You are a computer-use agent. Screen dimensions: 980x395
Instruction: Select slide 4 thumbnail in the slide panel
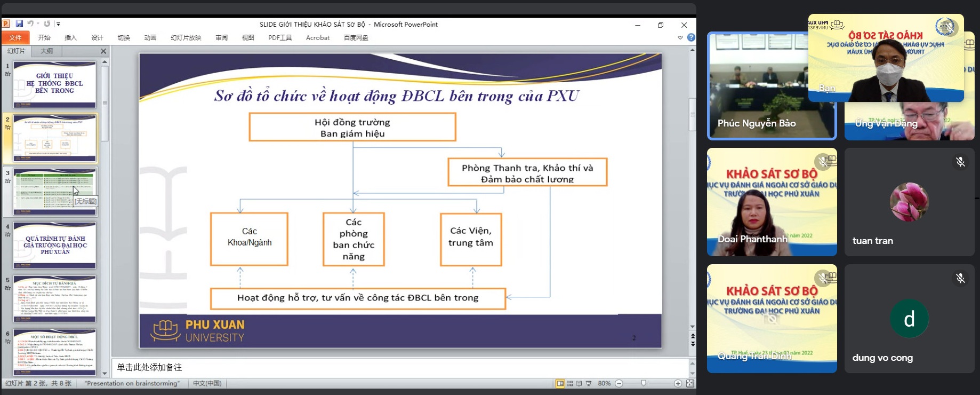[x=54, y=245]
